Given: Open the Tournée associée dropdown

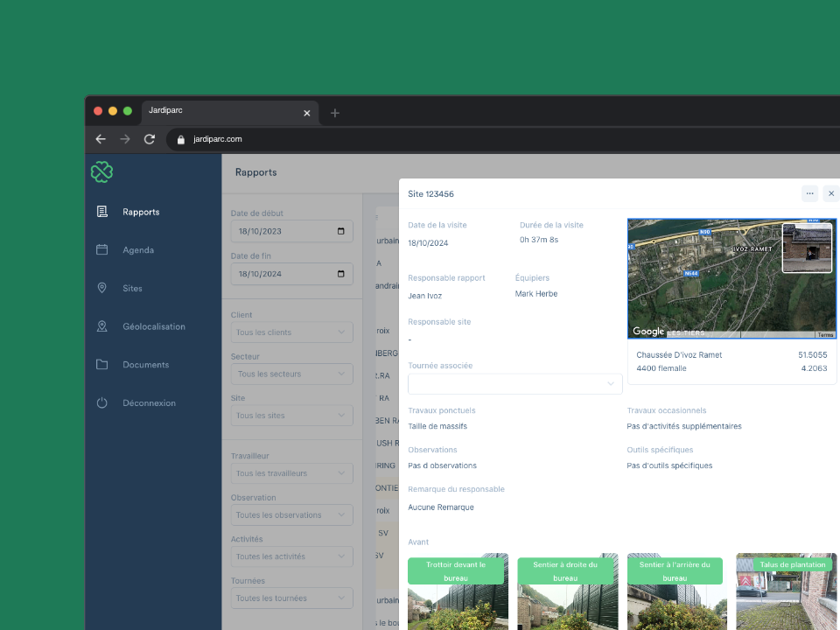Looking at the screenshot, I should point(514,384).
